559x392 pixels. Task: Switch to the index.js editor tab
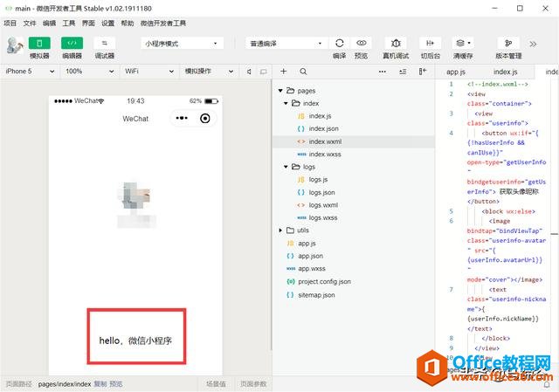[505, 72]
